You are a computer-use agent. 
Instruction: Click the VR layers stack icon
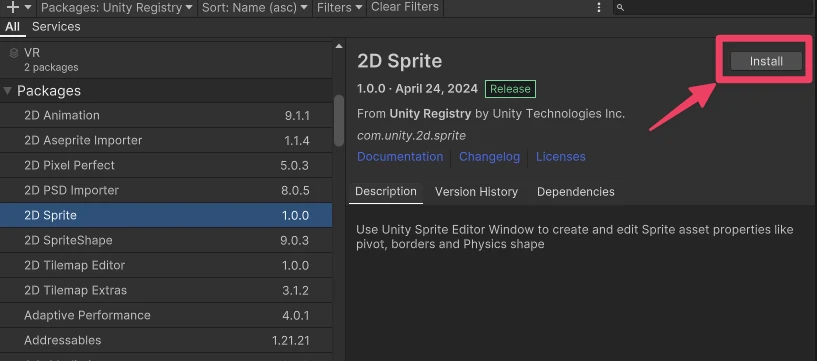pyautogui.click(x=14, y=53)
